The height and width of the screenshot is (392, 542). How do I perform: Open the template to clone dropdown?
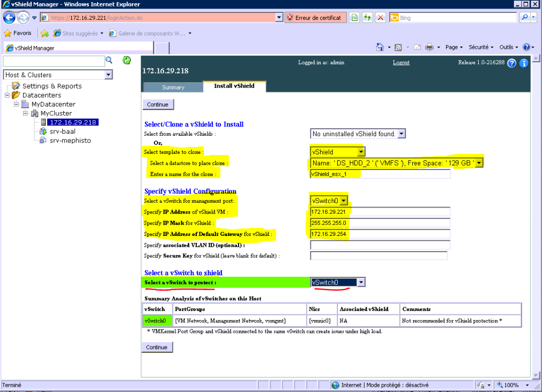[361, 152]
